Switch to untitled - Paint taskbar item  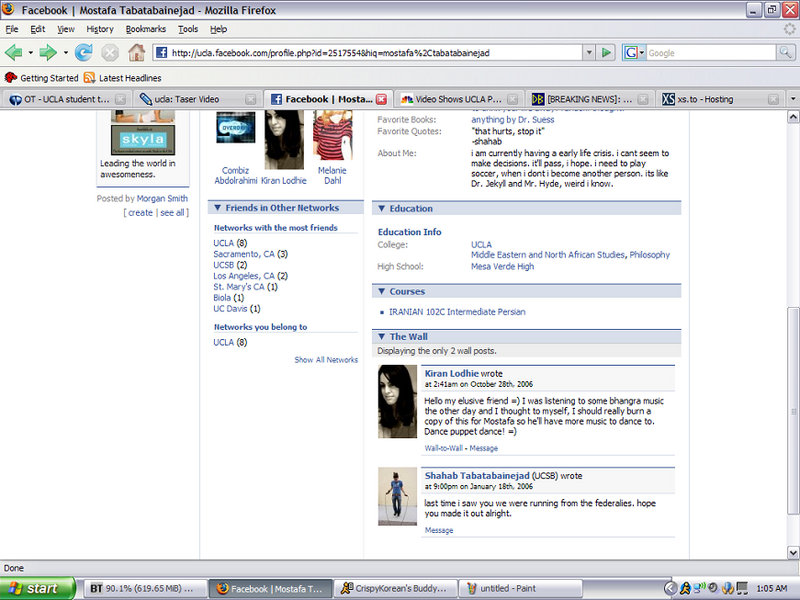tap(520, 588)
